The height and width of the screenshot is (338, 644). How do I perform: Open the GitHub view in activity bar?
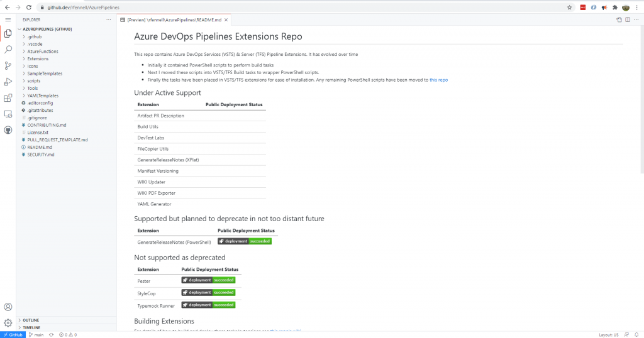(x=8, y=131)
